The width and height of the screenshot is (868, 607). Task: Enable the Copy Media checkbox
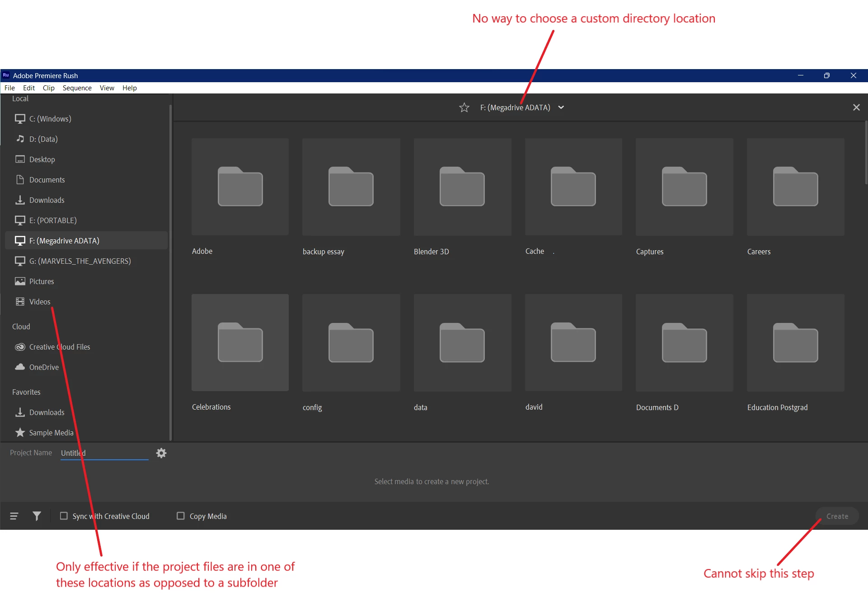[181, 516]
